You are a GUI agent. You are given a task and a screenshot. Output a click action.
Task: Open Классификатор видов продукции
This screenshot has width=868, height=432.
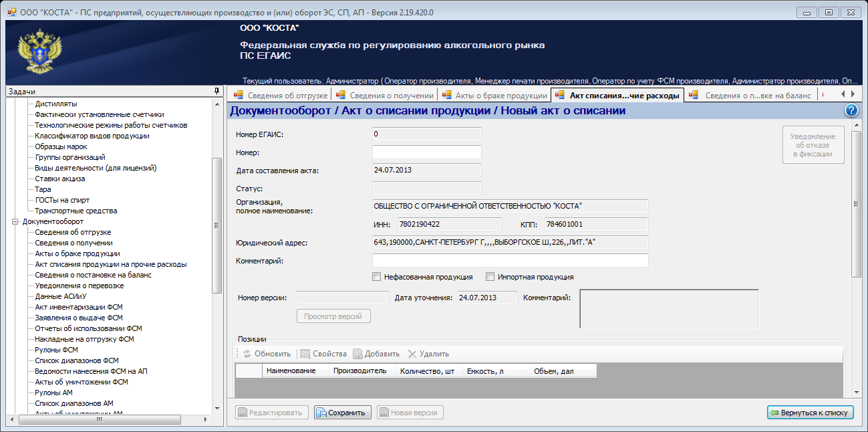[92, 136]
